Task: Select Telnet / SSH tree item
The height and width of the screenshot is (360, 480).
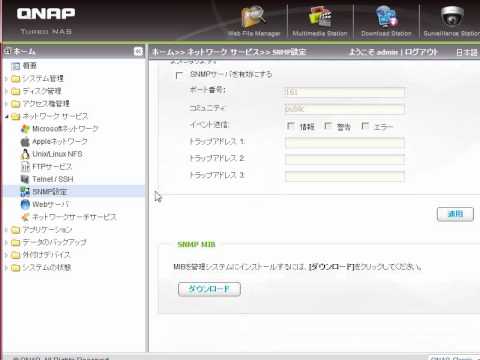Action: pyautogui.click(x=53, y=179)
